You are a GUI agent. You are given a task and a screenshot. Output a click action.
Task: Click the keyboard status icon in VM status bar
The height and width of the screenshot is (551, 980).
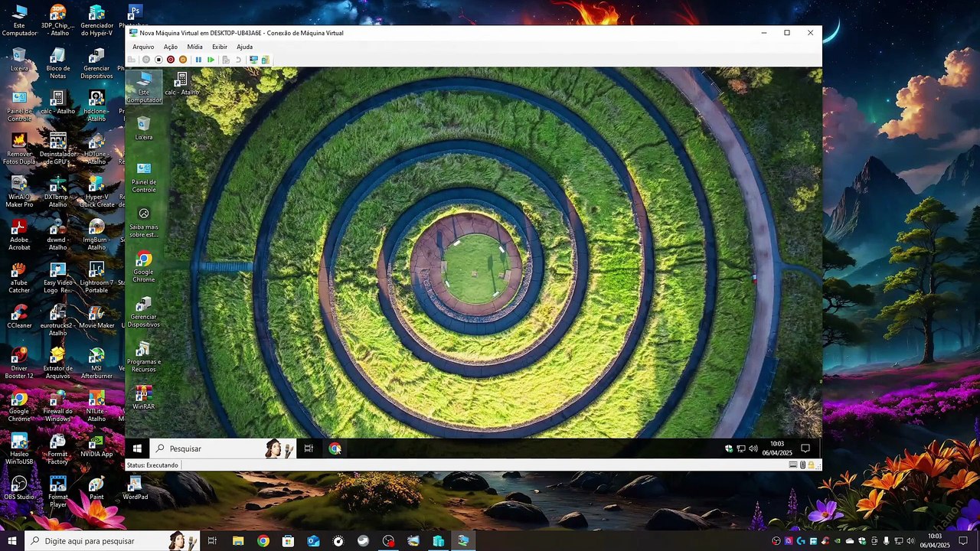tap(793, 465)
